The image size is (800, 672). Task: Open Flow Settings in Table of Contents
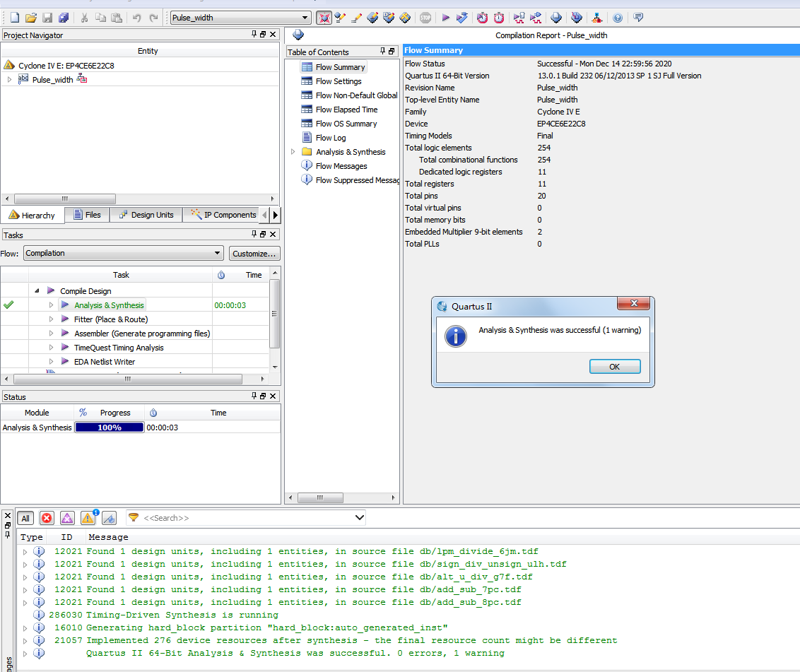click(339, 81)
